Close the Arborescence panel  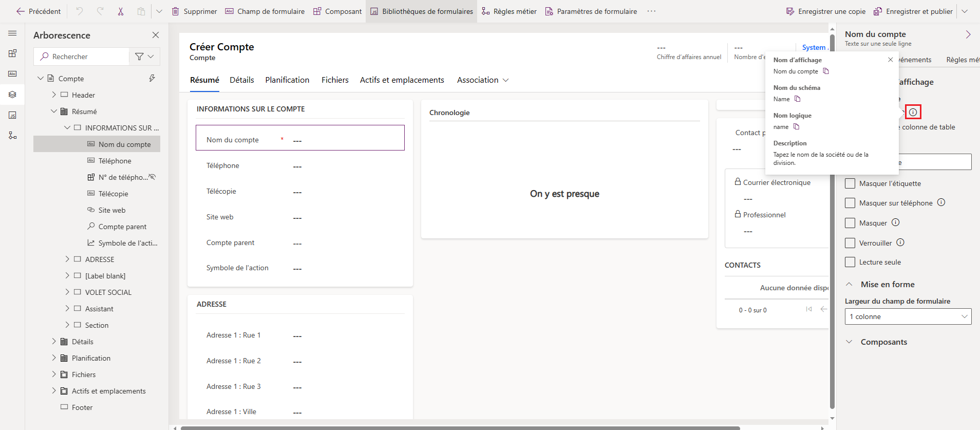[156, 35]
